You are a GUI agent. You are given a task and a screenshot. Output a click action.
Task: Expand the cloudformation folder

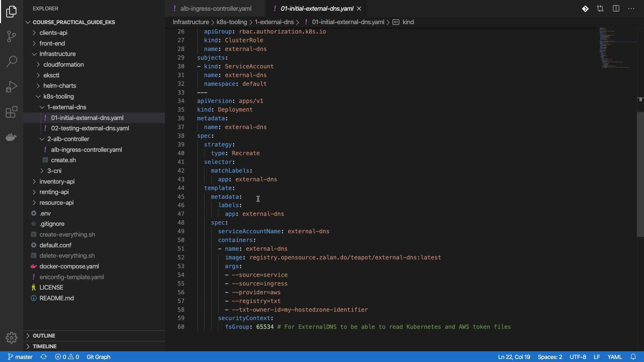click(x=63, y=65)
